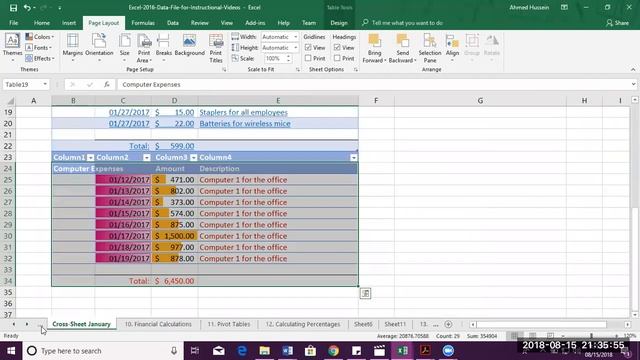Open Google Chrome from the taskbar
640x360 pixels.
[x=333, y=351]
